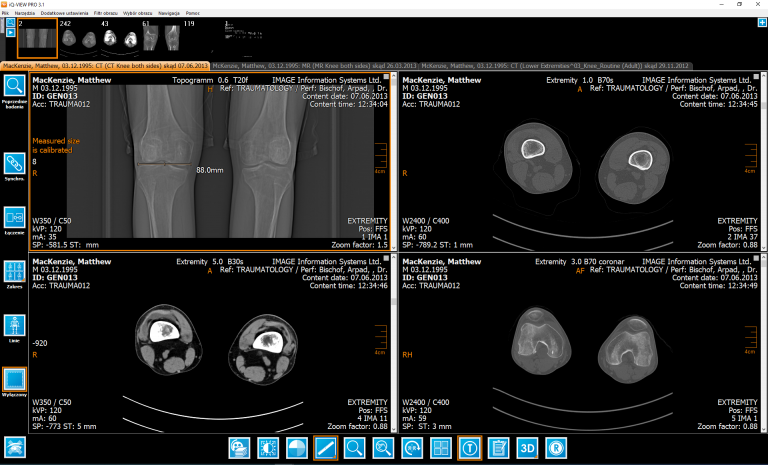Viewport: 768px width, 465px height.
Task: Click the bottom-left keyboard/mouse settings icon
Action: (x=15, y=448)
